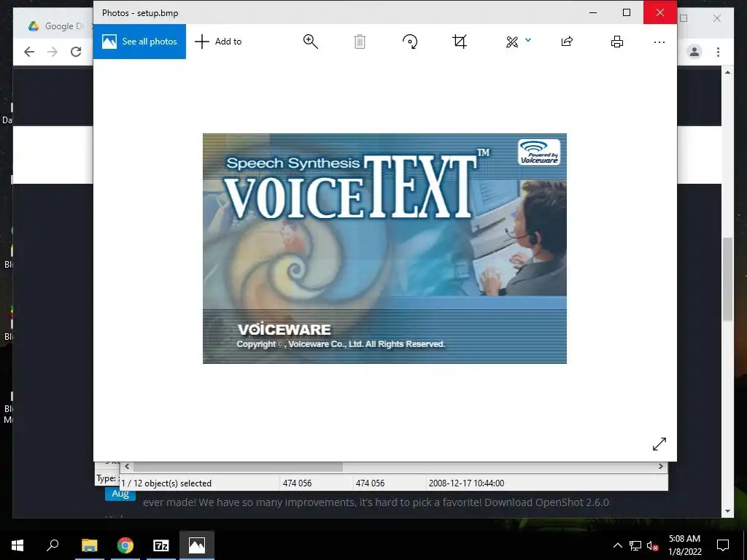Switch to Chrome in the taskbar
747x560 pixels.
(125, 545)
